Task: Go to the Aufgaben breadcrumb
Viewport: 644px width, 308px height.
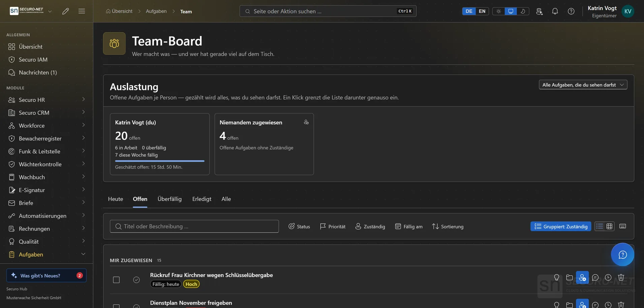Action: point(156,11)
